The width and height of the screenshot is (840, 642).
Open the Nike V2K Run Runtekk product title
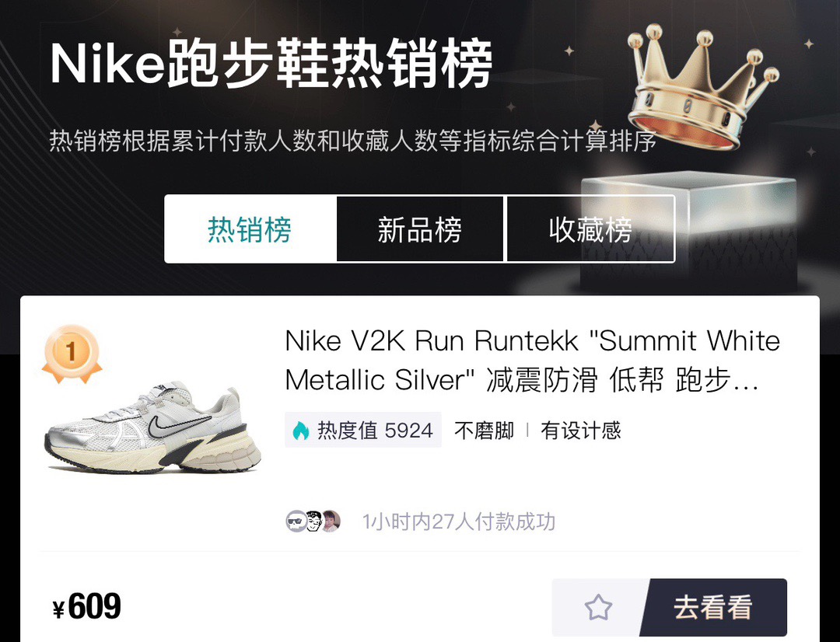coord(532,361)
